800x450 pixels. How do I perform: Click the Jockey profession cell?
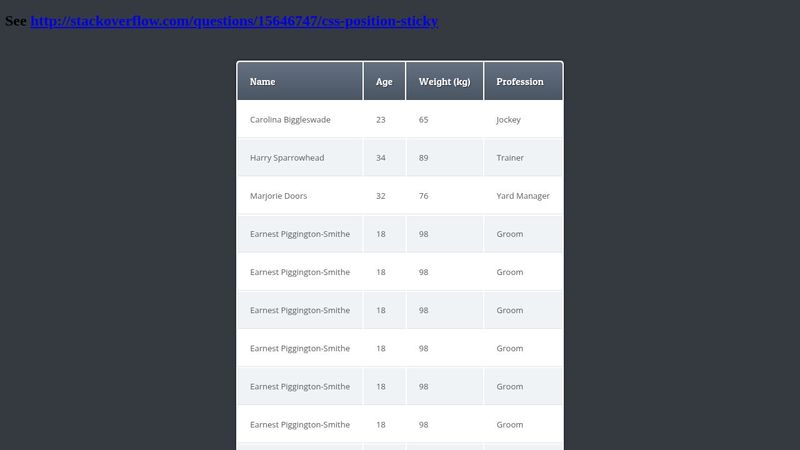(x=523, y=119)
